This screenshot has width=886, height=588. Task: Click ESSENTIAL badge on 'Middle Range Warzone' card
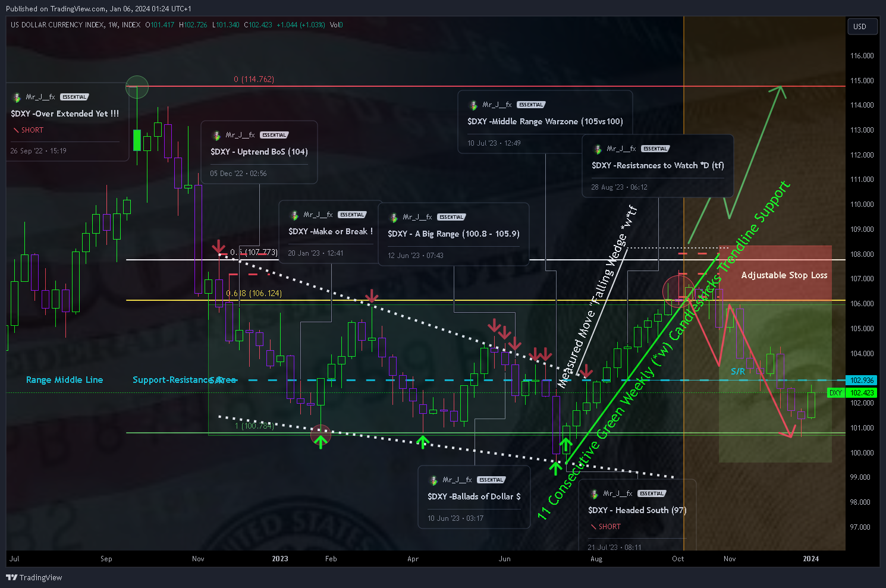point(531,105)
